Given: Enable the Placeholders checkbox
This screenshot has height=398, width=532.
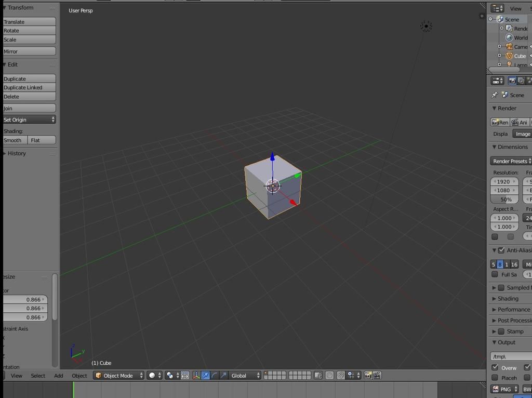Looking at the screenshot, I should (x=495, y=377).
